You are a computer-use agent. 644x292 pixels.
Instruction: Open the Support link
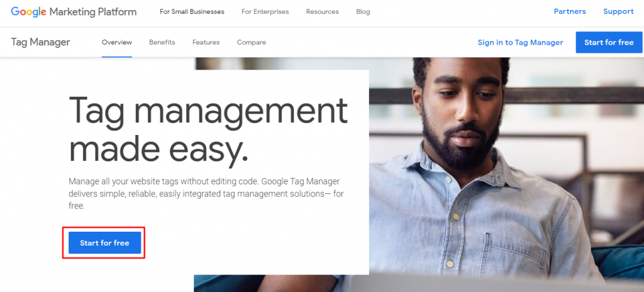[x=618, y=11]
